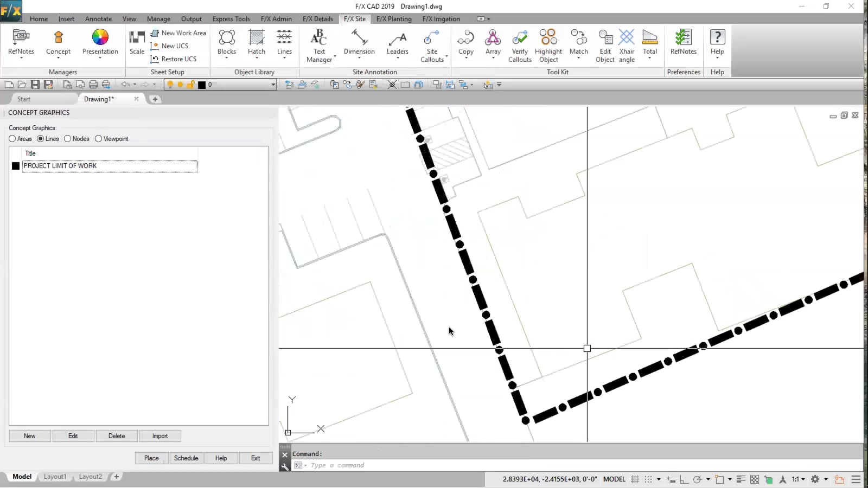Open the Hatch library
868x488 pixels.
tap(256, 42)
